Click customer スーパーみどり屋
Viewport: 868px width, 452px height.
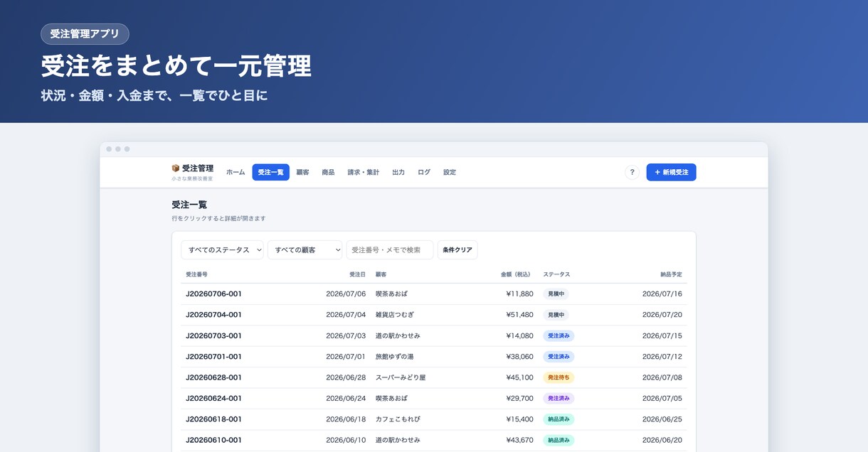click(401, 377)
